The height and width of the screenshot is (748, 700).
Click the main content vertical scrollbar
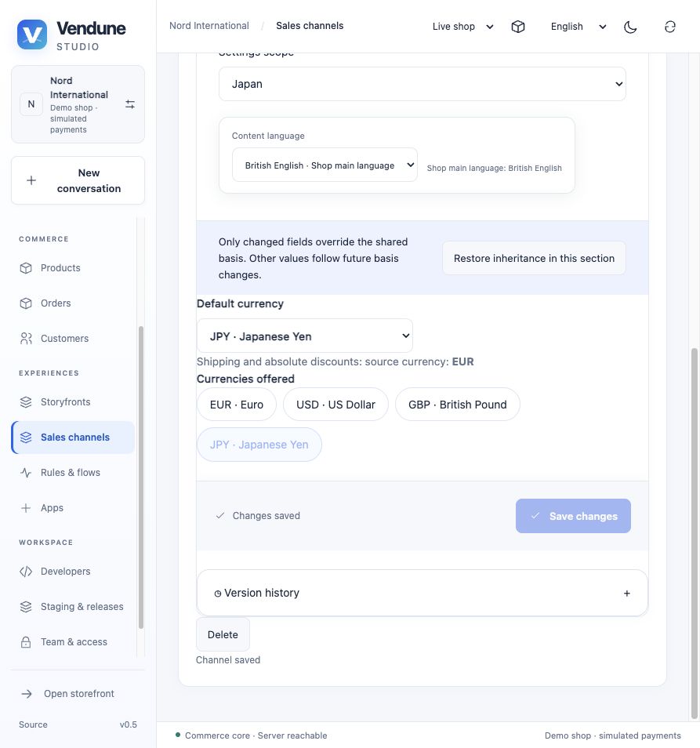[695, 533]
